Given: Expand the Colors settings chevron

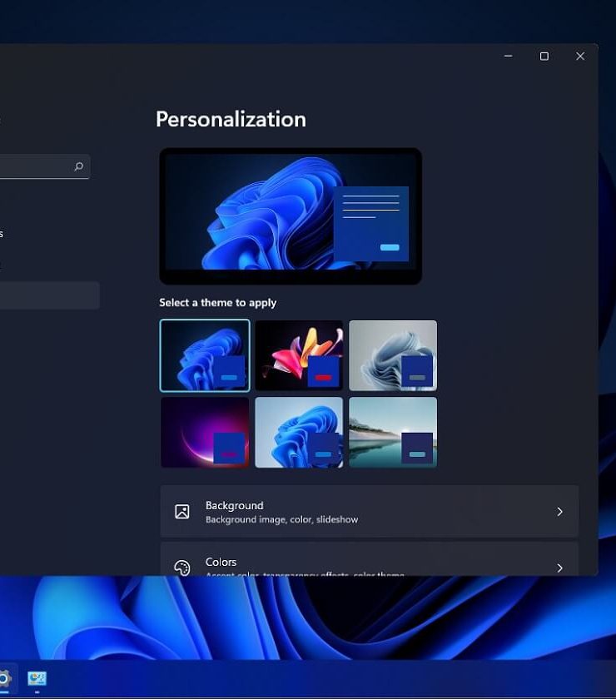Looking at the screenshot, I should [x=559, y=568].
